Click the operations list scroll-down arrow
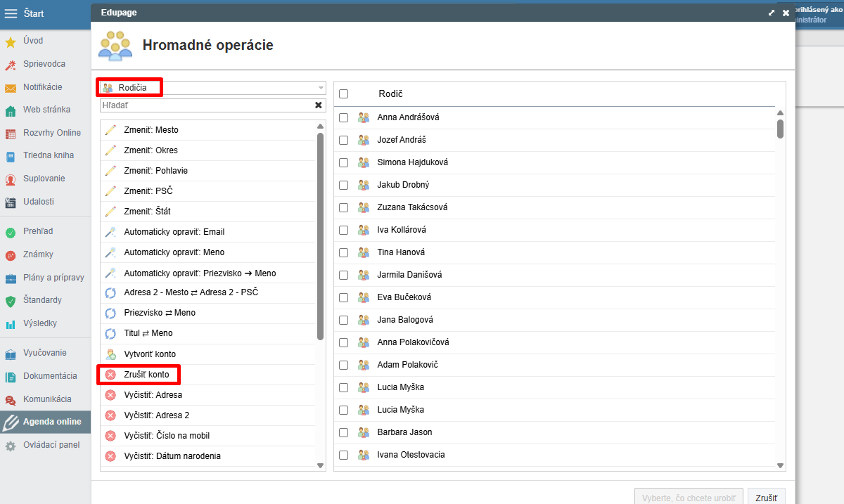Viewport: 844px width, 504px height. pyautogui.click(x=320, y=465)
